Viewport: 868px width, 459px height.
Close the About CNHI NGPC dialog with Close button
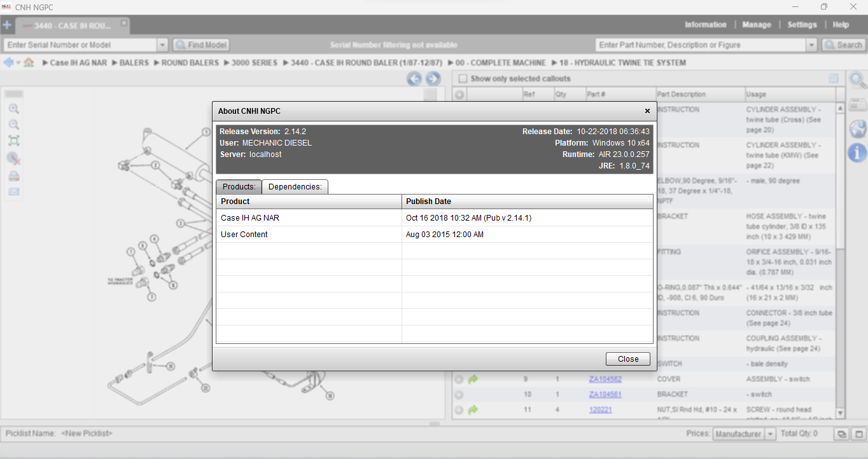(x=628, y=359)
